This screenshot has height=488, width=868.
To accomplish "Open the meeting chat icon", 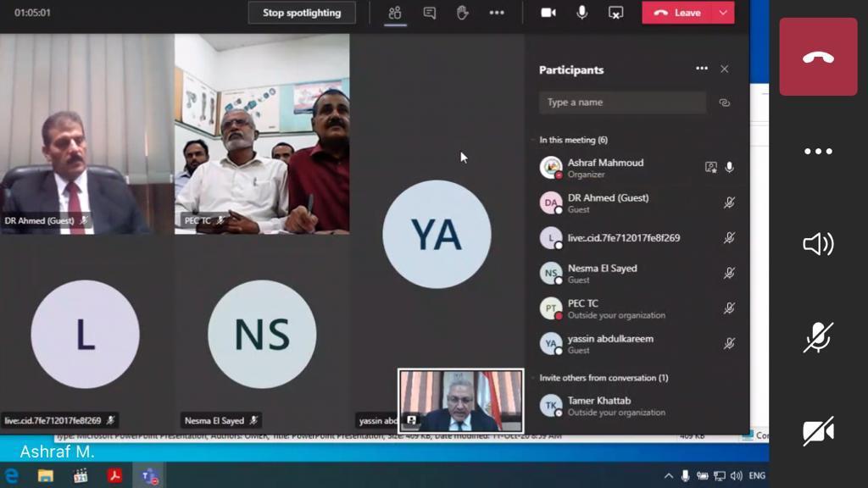I will coord(430,13).
